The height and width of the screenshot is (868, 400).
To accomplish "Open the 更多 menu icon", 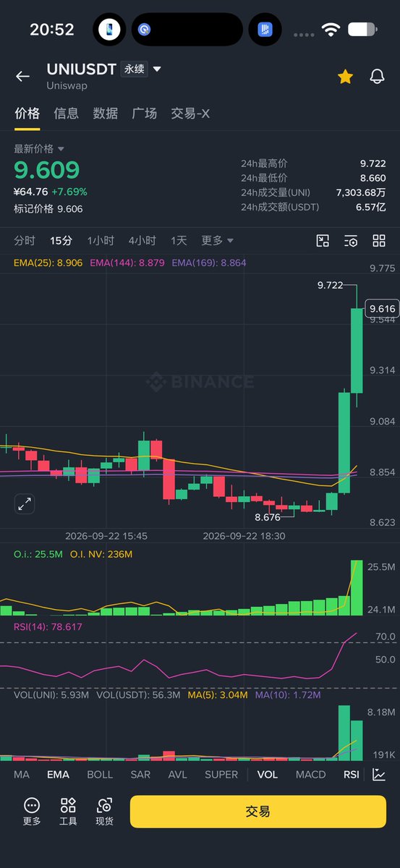I will tap(32, 811).
